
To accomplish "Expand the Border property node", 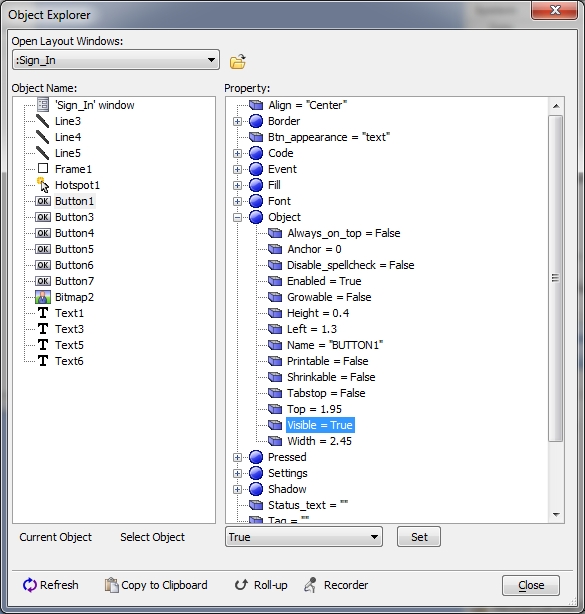I will 237,121.
